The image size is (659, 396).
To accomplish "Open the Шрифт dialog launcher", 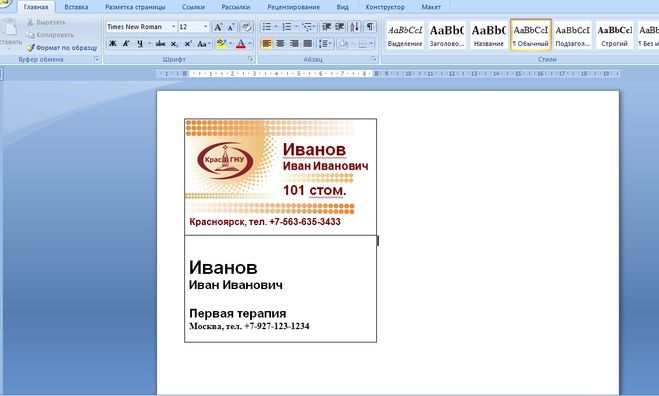I will coord(250,59).
